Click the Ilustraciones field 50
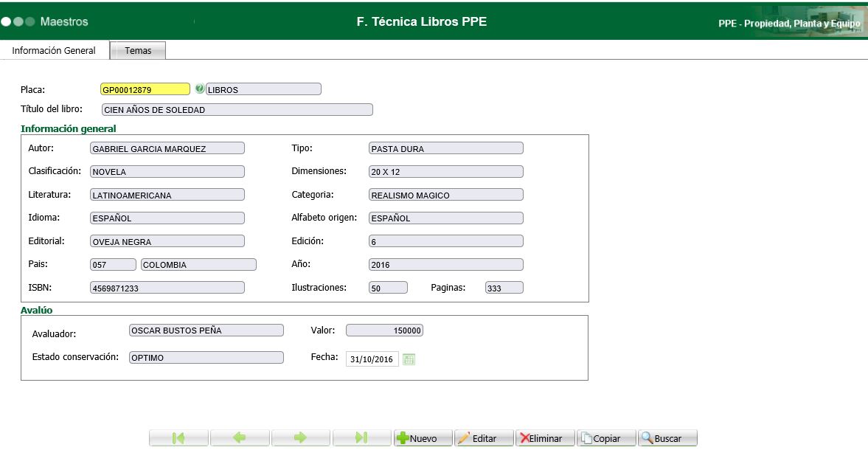The image size is (868, 467). (388, 288)
